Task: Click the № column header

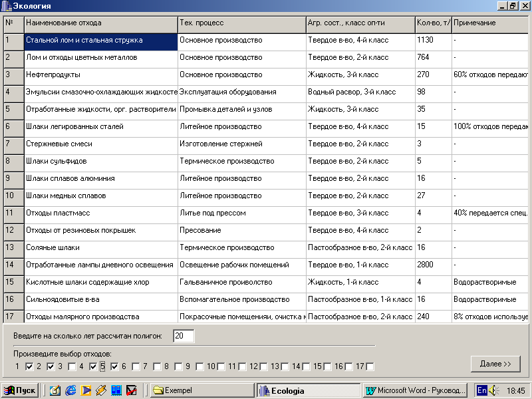Action: click(14, 25)
